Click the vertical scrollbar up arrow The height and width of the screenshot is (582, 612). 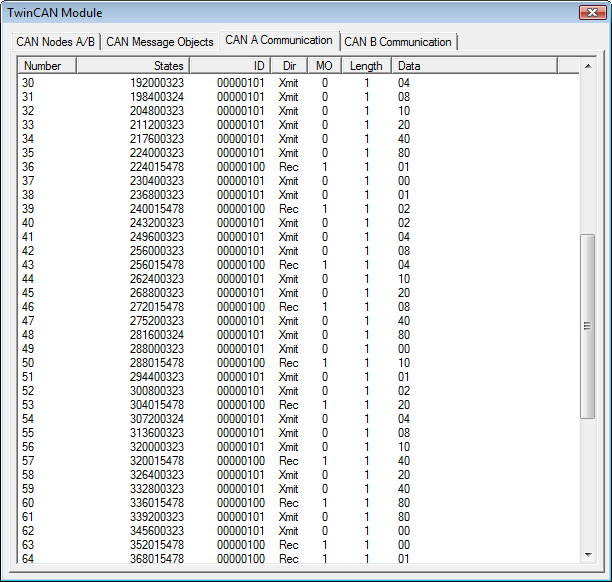tap(588, 66)
